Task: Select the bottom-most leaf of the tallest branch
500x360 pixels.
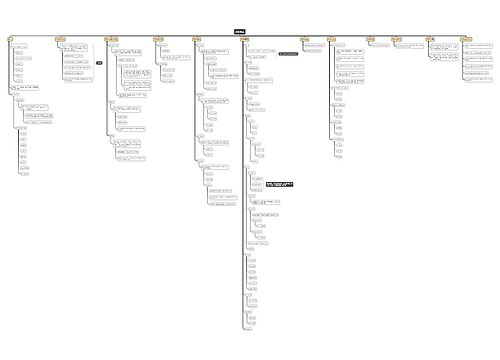Action: [x=249, y=329]
